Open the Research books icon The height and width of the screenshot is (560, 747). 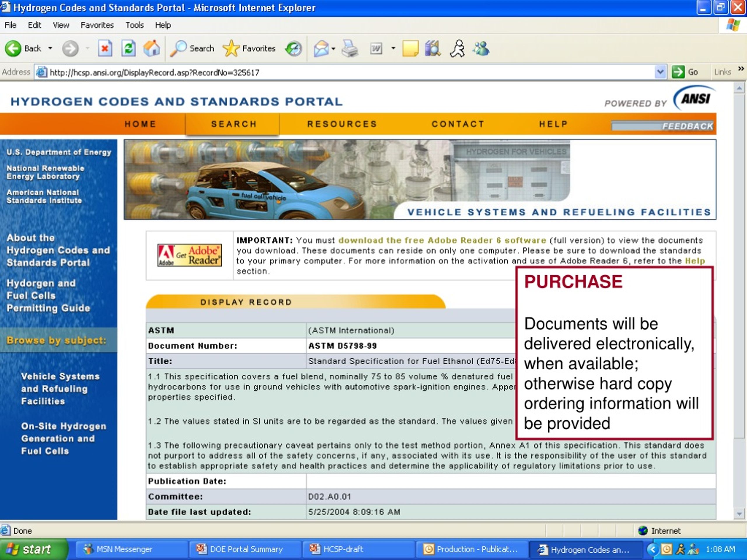click(433, 49)
